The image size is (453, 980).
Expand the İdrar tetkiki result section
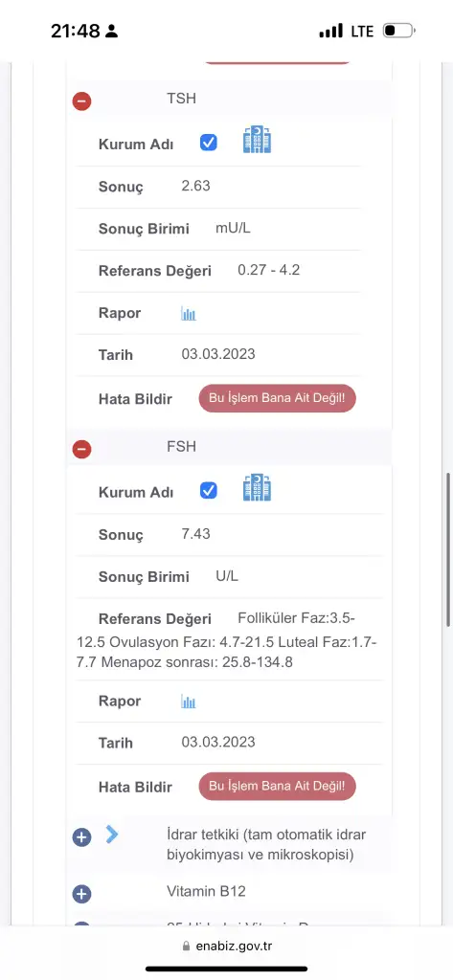tap(82, 836)
